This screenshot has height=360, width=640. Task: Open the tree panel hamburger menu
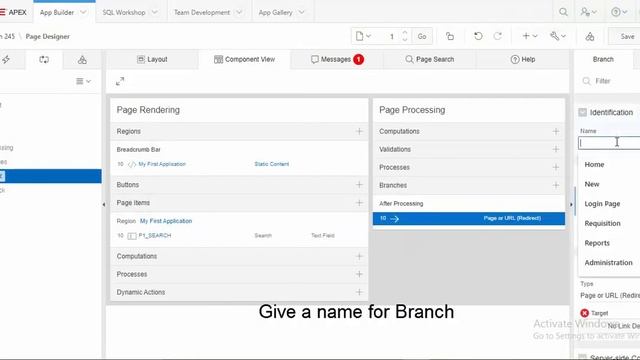[x=83, y=81]
